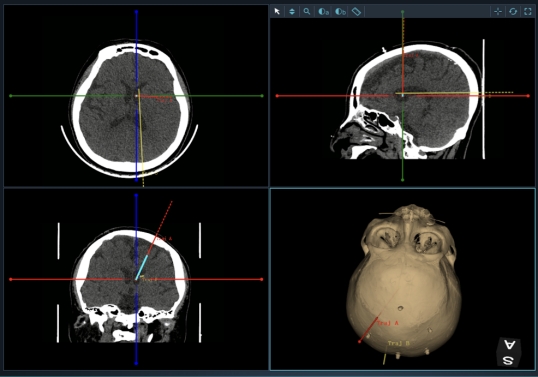
Task: Click the A/S orientation cube
Action: pos(509,352)
